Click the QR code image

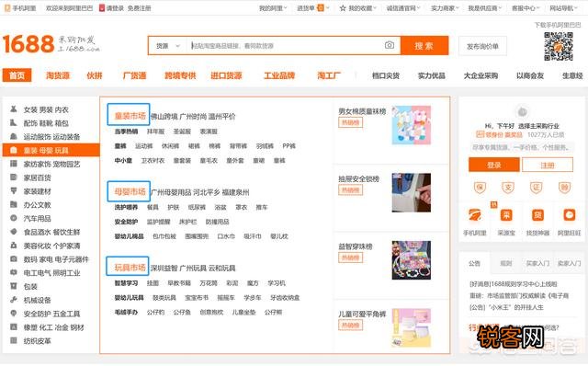pyautogui.click(x=559, y=46)
